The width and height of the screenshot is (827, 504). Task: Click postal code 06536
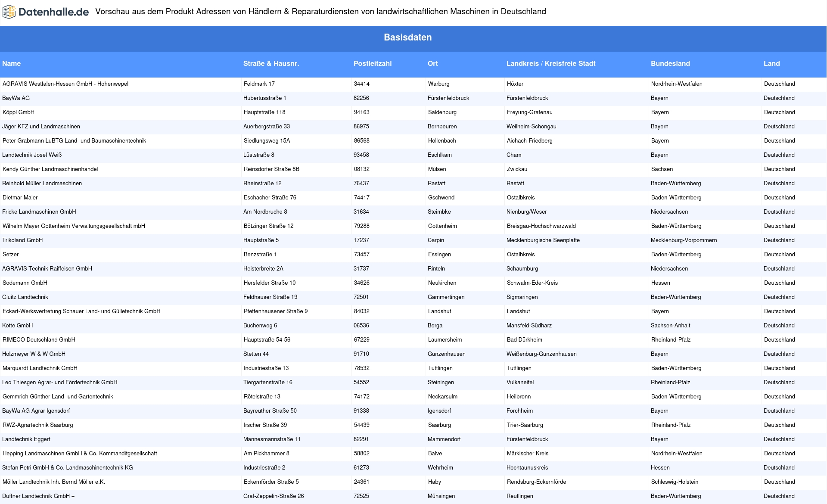(x=361, y=326)
